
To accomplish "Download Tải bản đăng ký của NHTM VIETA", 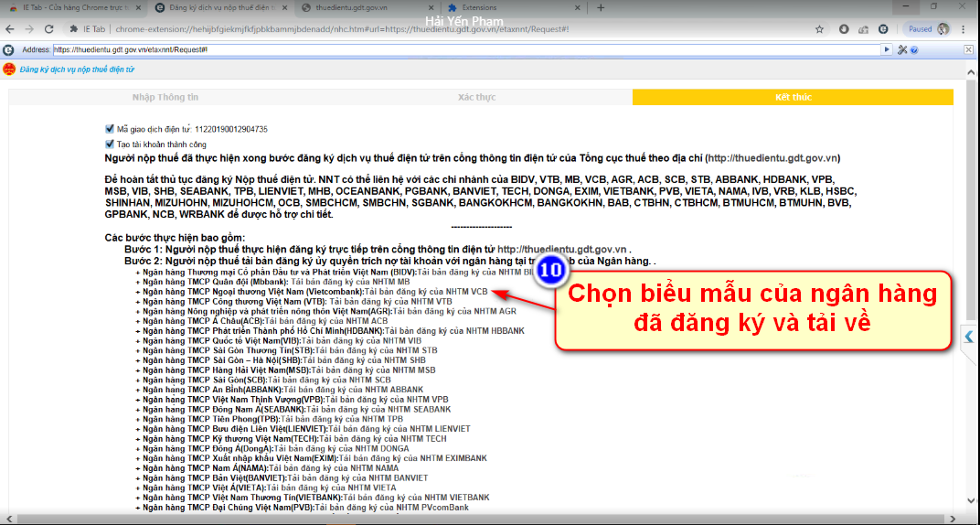I will click(x=331, y=487).
